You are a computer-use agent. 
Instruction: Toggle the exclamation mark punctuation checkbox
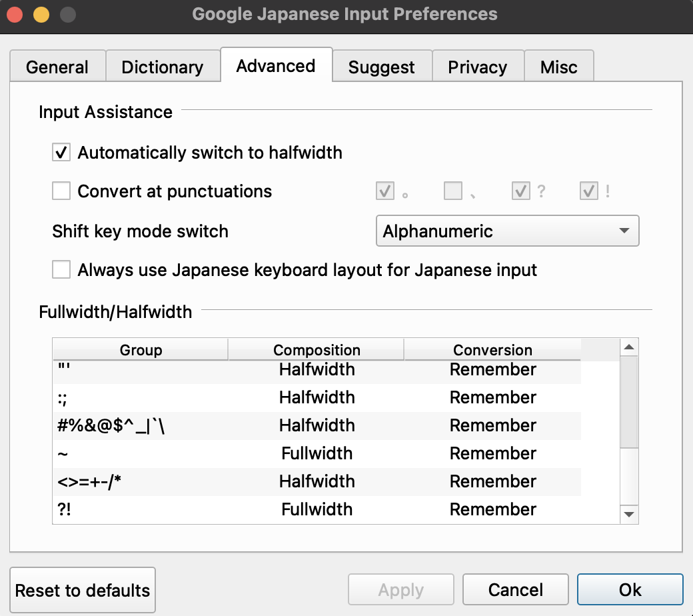[588, 191]
